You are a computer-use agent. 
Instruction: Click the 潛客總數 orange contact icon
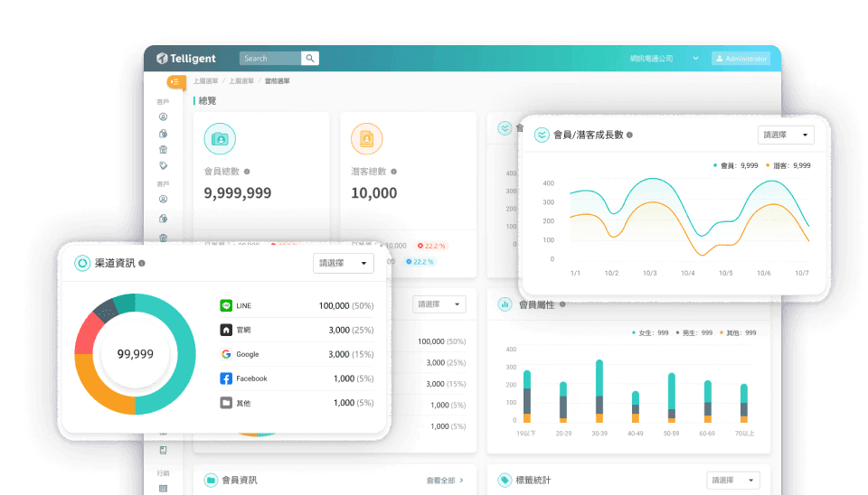[x=366, y=139]
